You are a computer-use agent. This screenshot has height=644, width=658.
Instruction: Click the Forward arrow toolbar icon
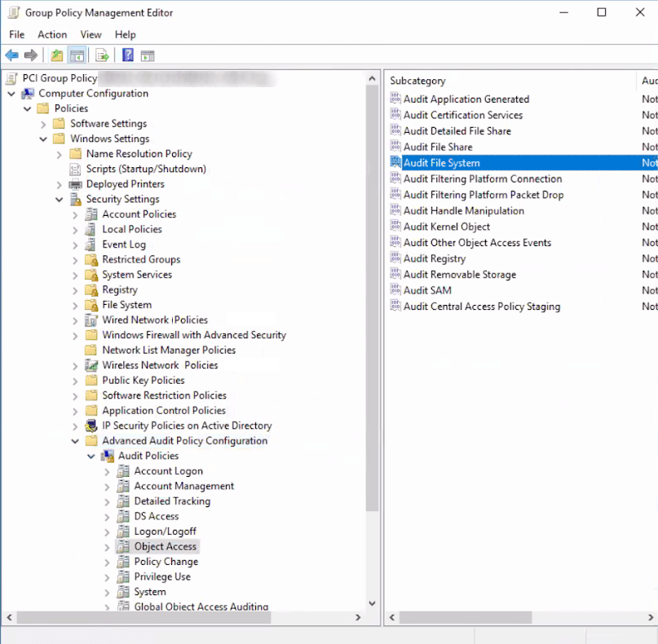click(31, 55)
